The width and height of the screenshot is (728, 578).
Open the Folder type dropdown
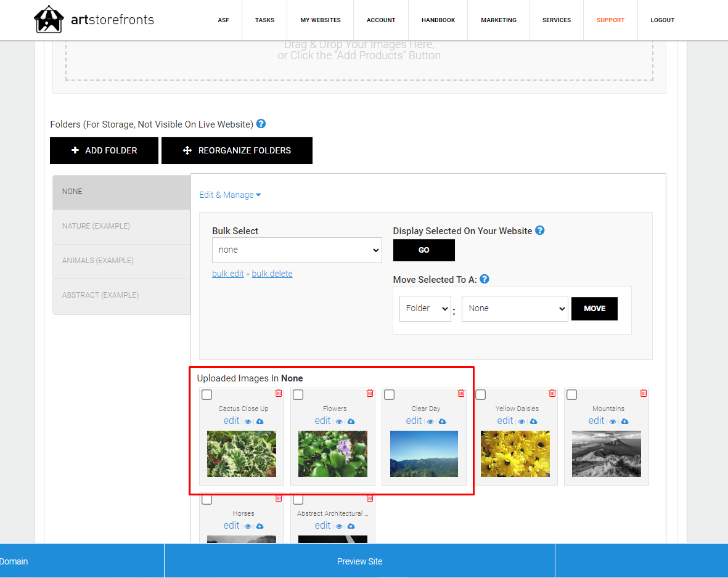point(425,308)
